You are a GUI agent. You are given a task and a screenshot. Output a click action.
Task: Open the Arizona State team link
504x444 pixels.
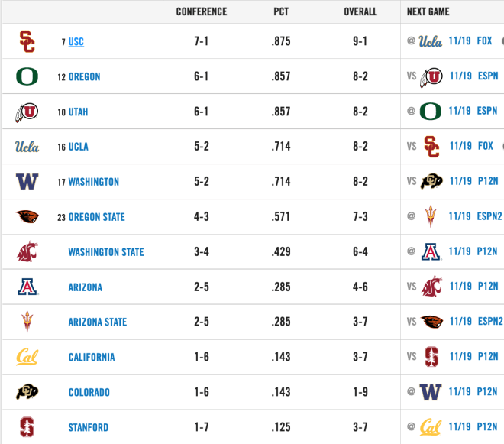(98, 322)
